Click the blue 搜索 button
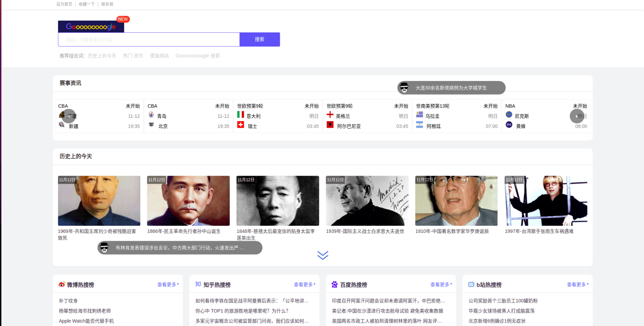The image size is (644, 326). pos(260,40)
